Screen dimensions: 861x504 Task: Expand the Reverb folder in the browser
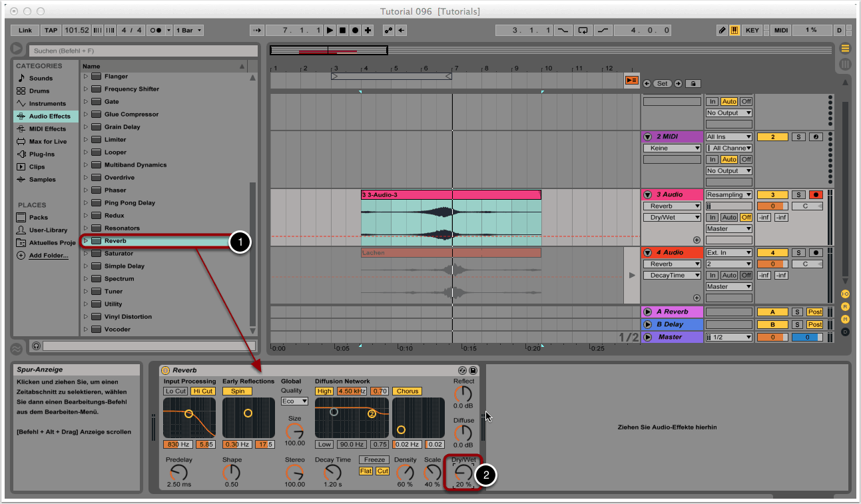click(x=85, y=241)
